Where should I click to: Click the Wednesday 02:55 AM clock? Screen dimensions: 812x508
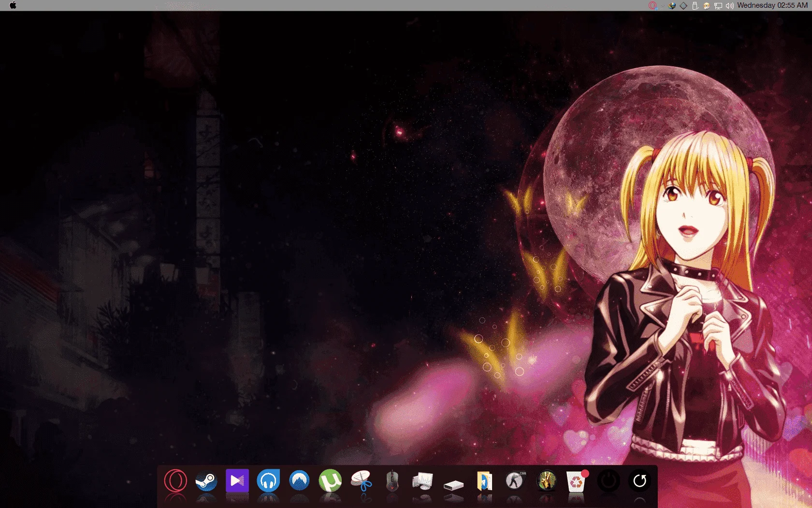click(772, 5)
